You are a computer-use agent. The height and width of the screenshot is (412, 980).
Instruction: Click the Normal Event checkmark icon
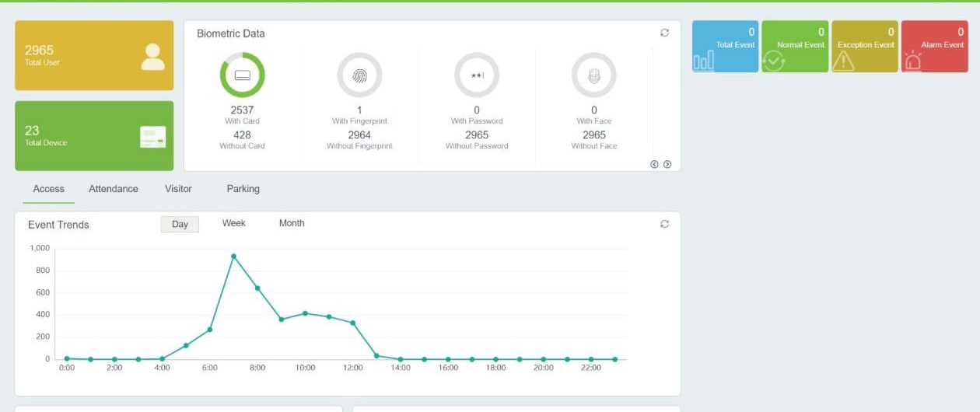[773, 61]
